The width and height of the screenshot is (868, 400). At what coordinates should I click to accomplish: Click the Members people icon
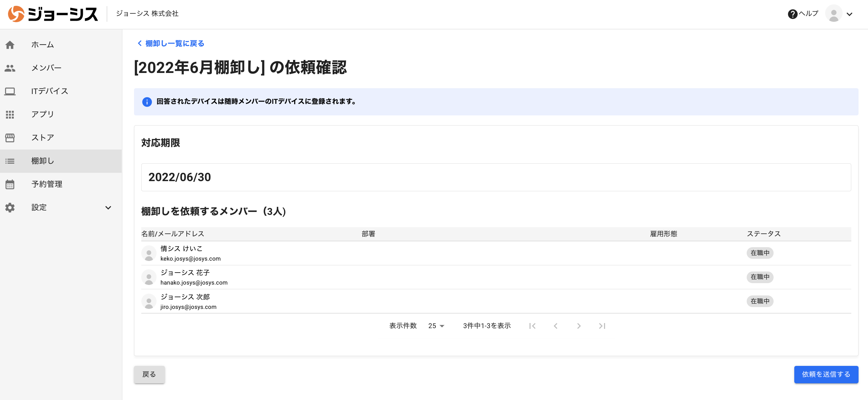point(10,68)
